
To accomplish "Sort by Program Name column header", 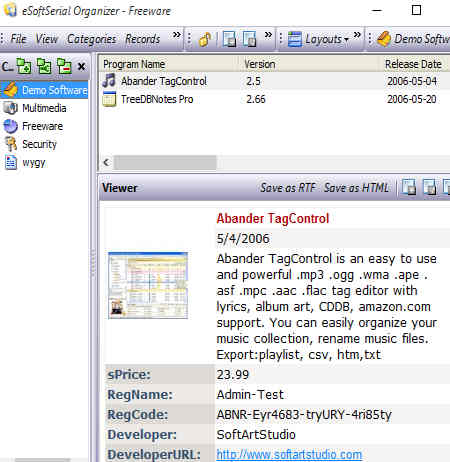I will pos(169,64).
